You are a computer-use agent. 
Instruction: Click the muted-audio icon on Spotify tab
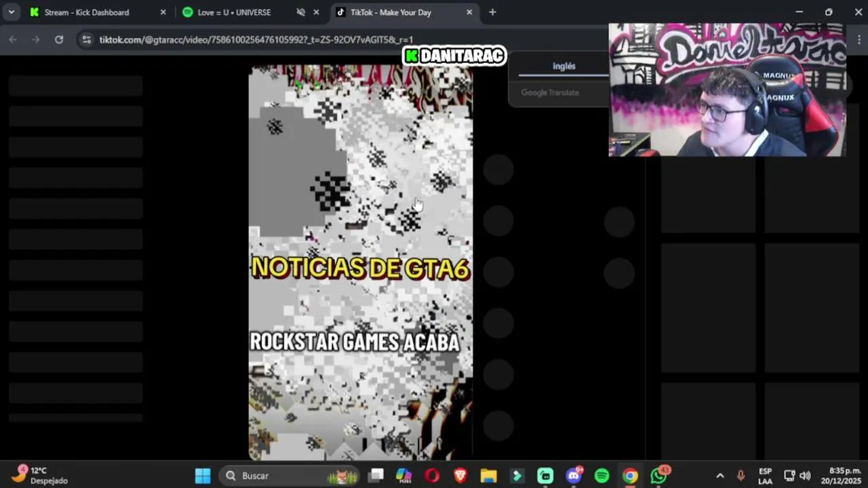301,12
